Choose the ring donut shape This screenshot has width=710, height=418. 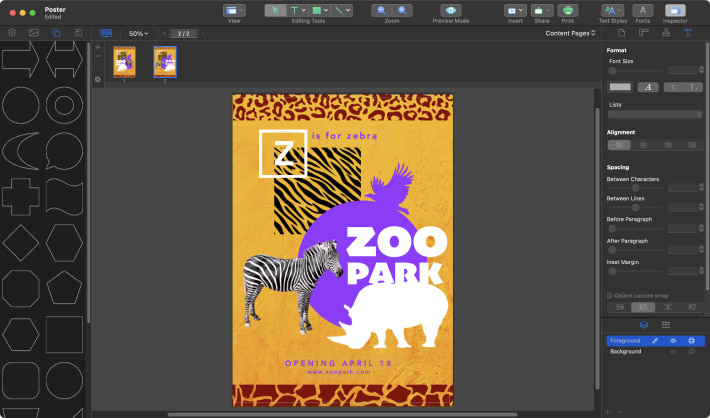click(64, 105)
